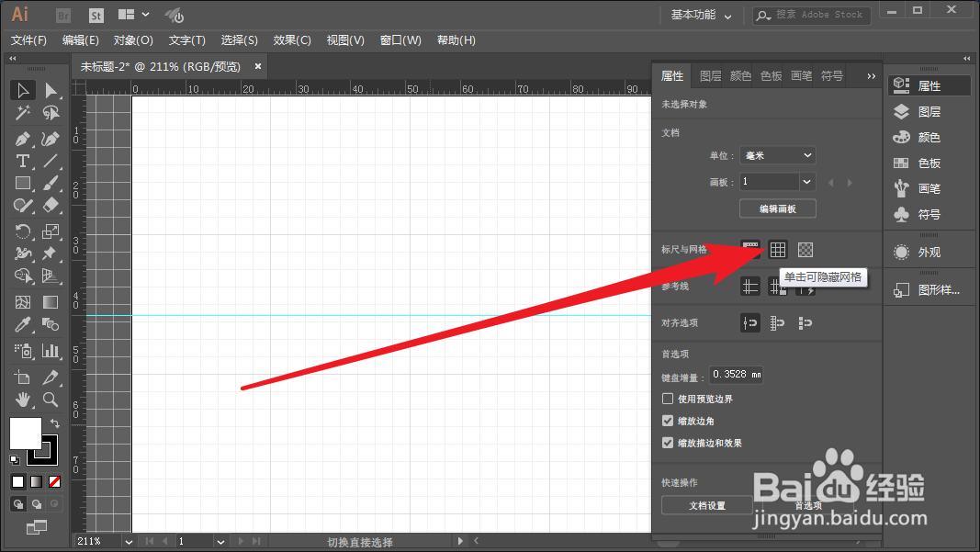Image resolution: width=980 pixels, height=552 pixels.
Task: Select the Column Graph tool
Action: [x=51, y=351]
